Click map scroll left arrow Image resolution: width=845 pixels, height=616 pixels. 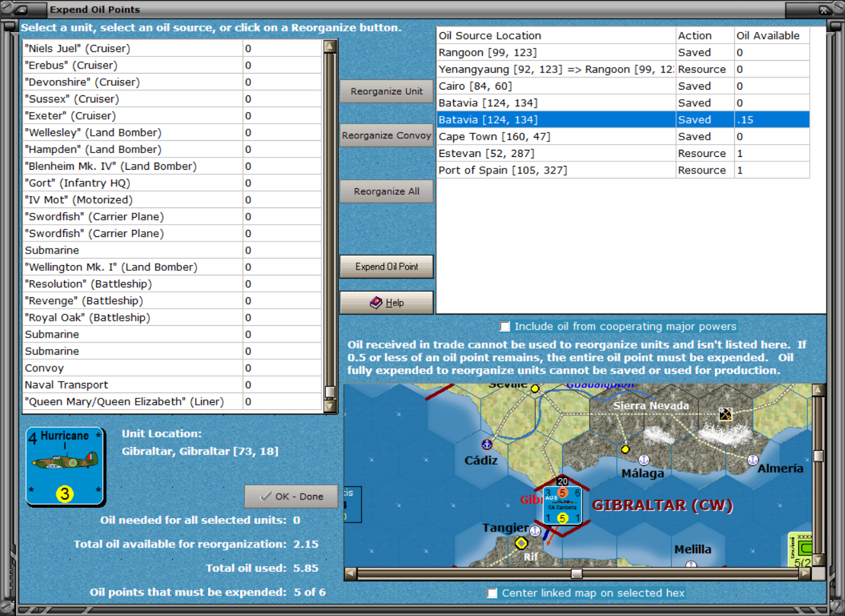pyautogui.click(x=350, y=573)
